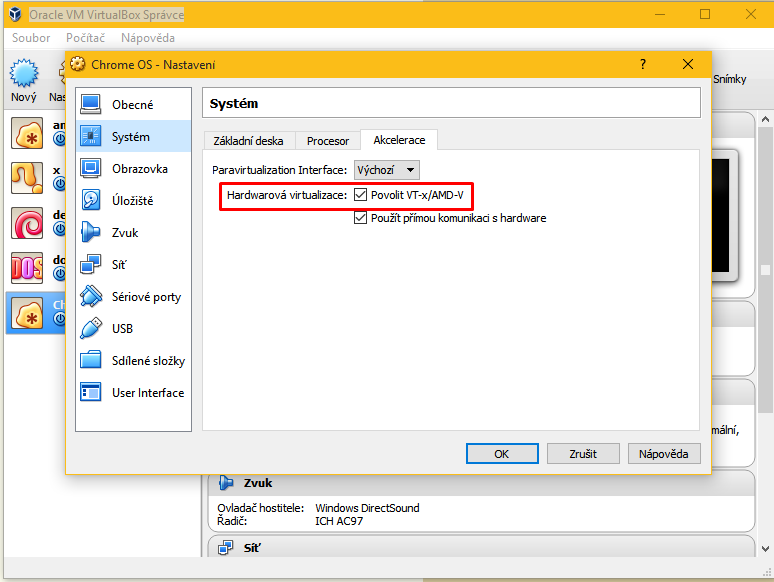Click the question mark help icon in dialog title
This screenshot has height=582, width=774.
643,64
